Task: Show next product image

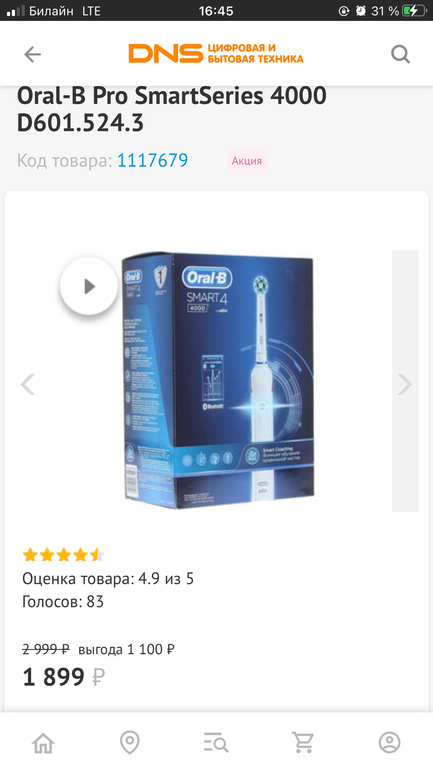Action: coord(405,385)
